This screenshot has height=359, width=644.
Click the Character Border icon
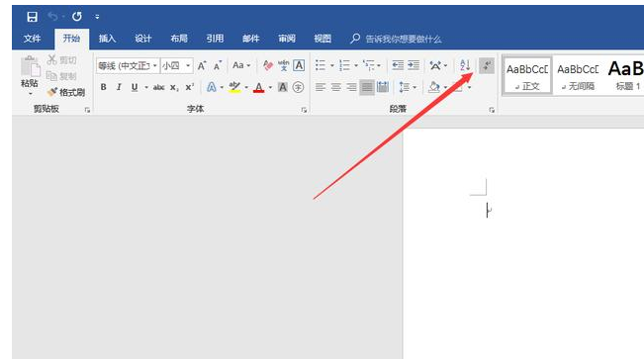click(299, 65)
